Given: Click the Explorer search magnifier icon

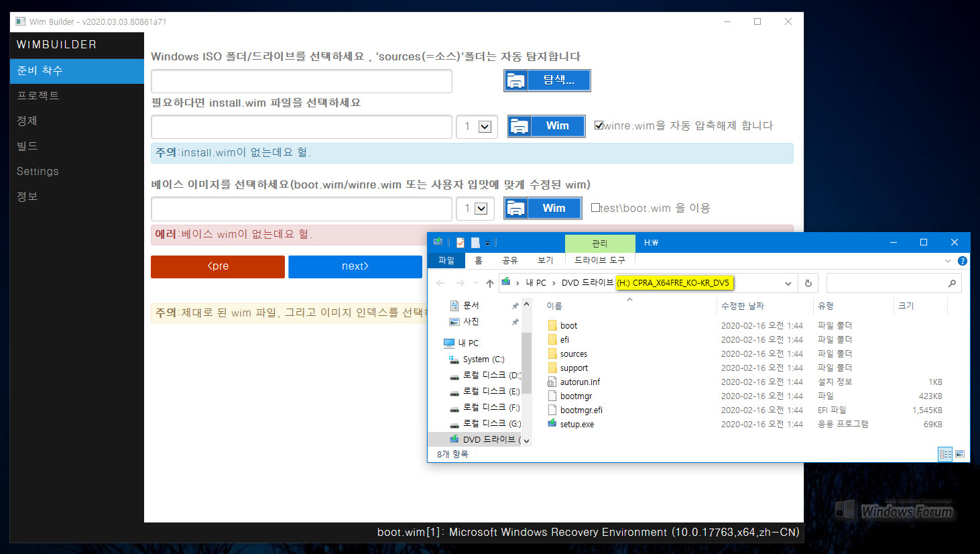Looking at the screenshot, I should [x=952, y=283].
